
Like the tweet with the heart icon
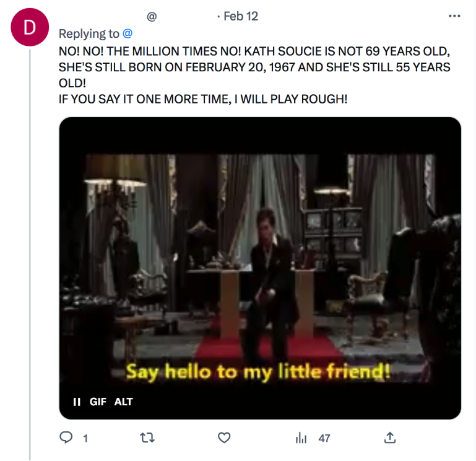click(225, 438)
